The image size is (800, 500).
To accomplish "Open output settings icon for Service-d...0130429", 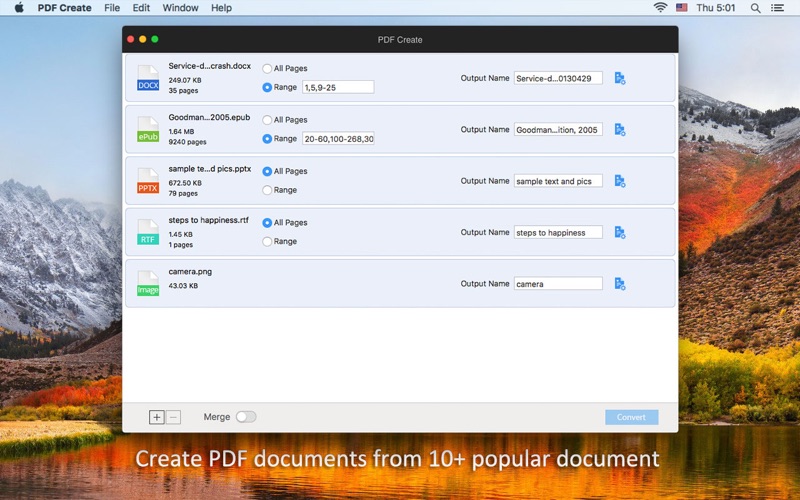I will click(x=620, y=78).
